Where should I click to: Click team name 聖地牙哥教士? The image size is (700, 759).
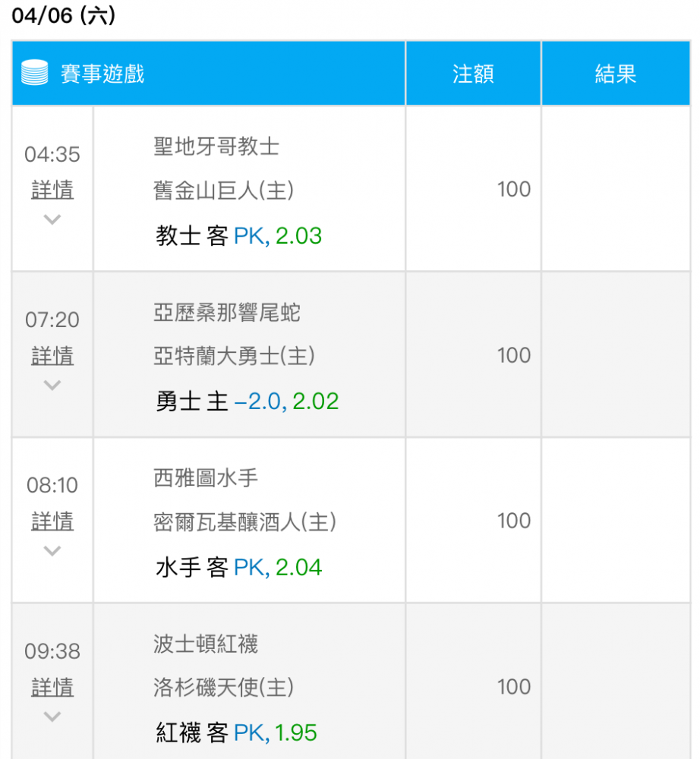pos(216,146)
